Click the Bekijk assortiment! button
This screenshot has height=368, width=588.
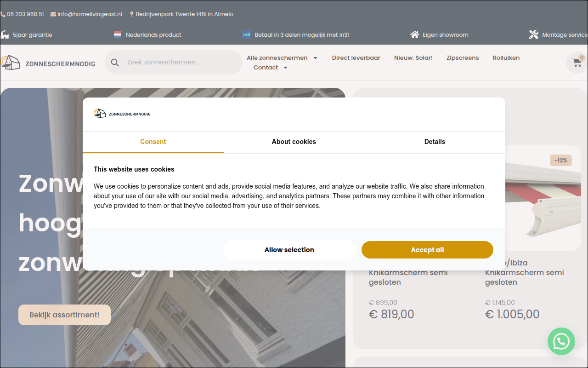point(64,315)
